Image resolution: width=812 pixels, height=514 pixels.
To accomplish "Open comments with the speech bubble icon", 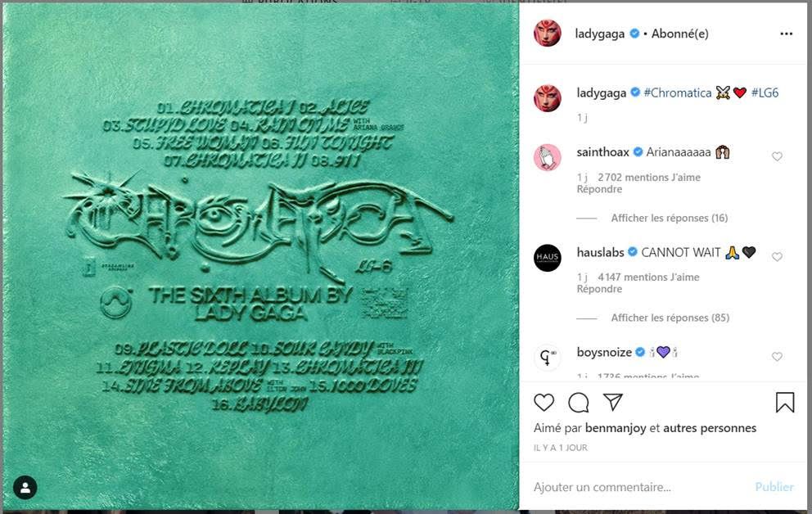I will (579, 403).
